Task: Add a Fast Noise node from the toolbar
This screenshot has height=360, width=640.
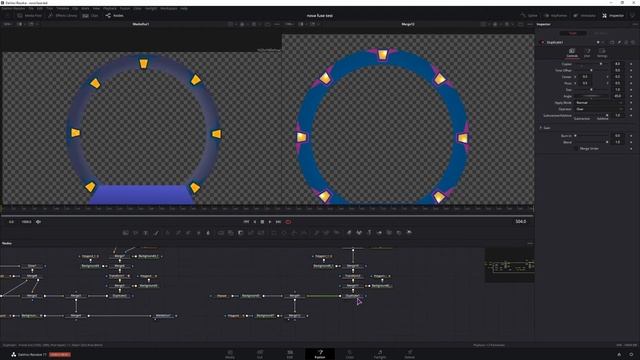Action: [x=136, y=233]
